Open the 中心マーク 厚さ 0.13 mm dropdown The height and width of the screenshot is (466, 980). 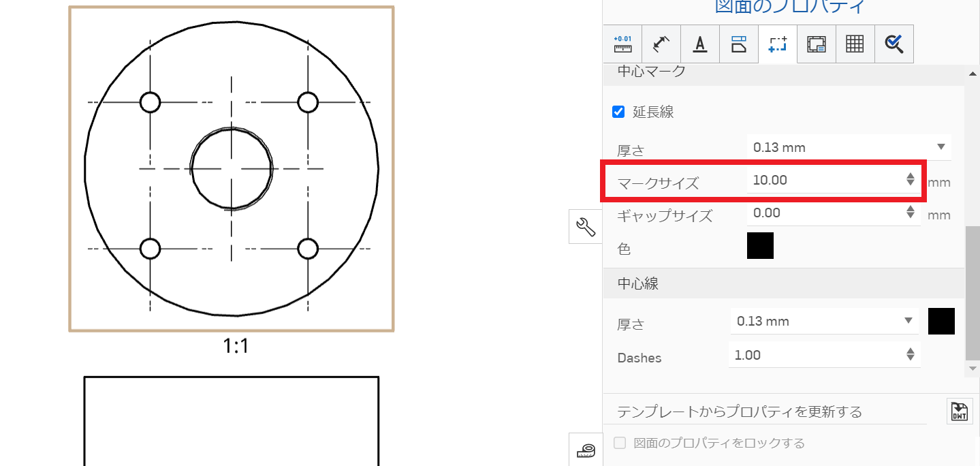click(x=849, y=147)
